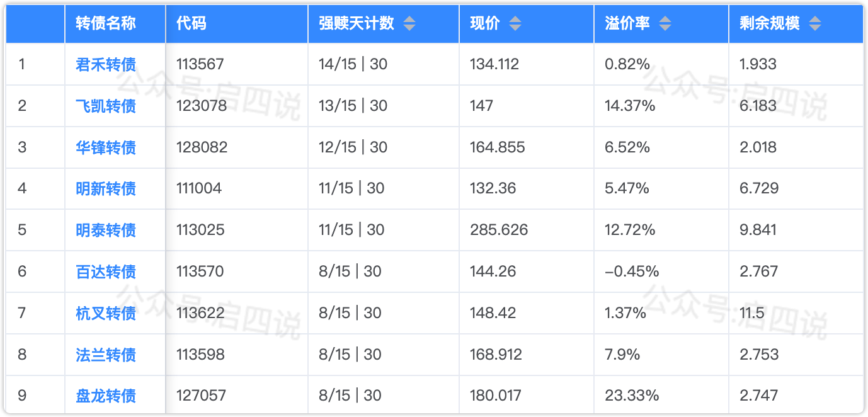Open the 明泰转债 link
The image size is (868, 417).
[x=106, y=230]
